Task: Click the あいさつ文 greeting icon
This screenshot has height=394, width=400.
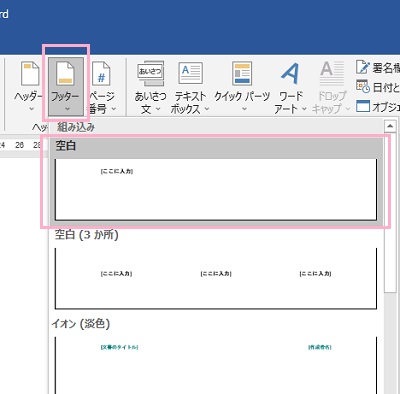Action: coord(151,73)
